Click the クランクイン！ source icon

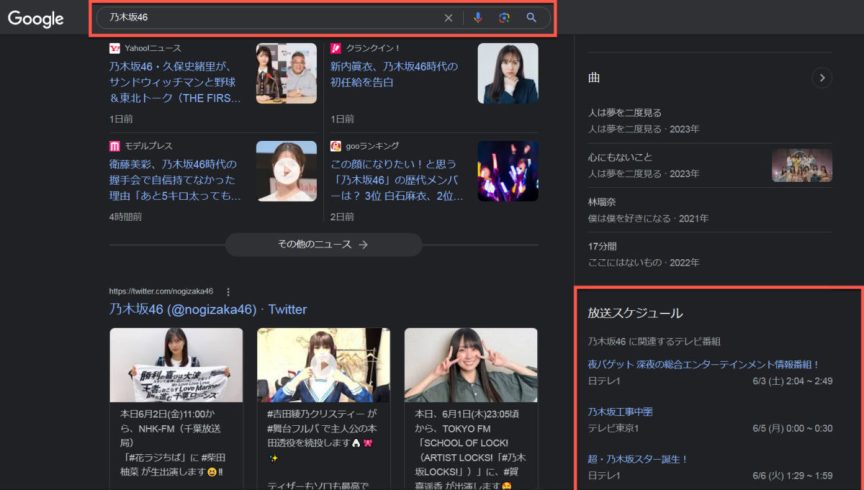[x=336, y=49]
